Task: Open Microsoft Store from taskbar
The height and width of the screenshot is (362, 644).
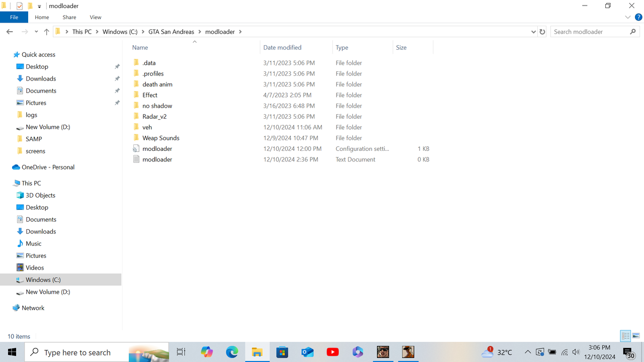Action: (x=282, y=352)
